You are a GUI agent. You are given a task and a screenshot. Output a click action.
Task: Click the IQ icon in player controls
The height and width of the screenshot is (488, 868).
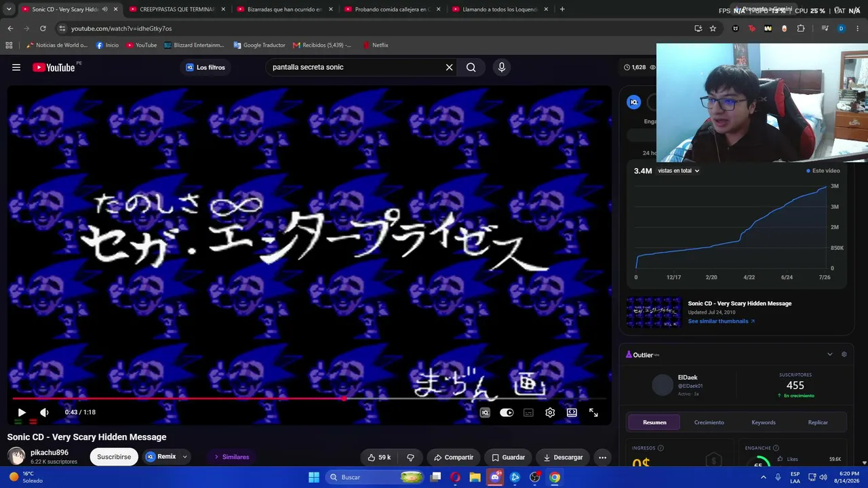click(485, 412)
